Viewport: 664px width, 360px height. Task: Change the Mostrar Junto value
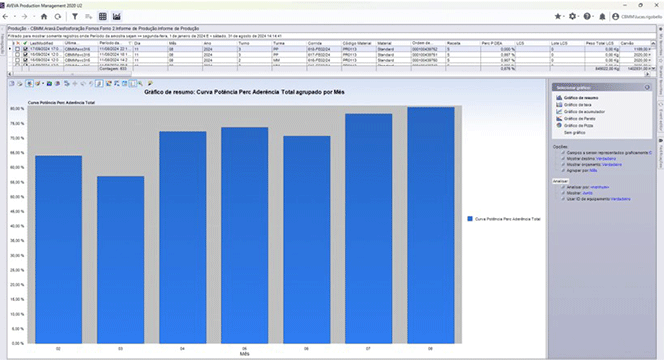point(587,193)
